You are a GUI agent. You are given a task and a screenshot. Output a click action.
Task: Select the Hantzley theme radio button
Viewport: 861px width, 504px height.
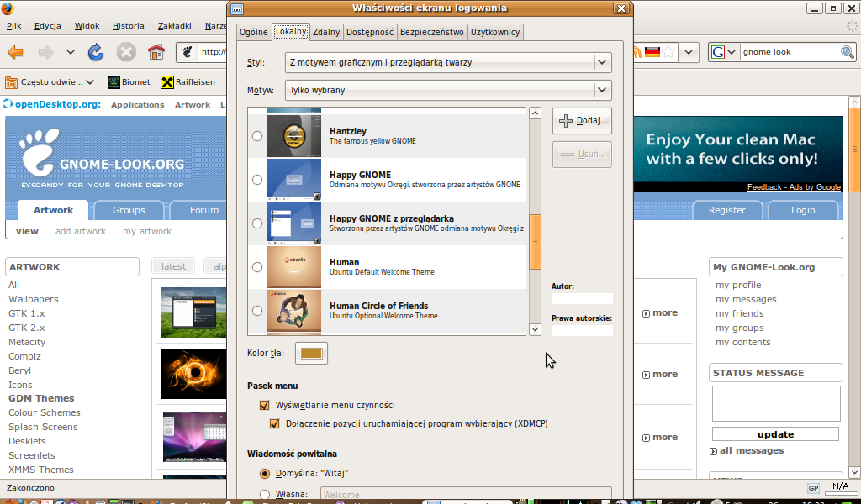(257, 136)
